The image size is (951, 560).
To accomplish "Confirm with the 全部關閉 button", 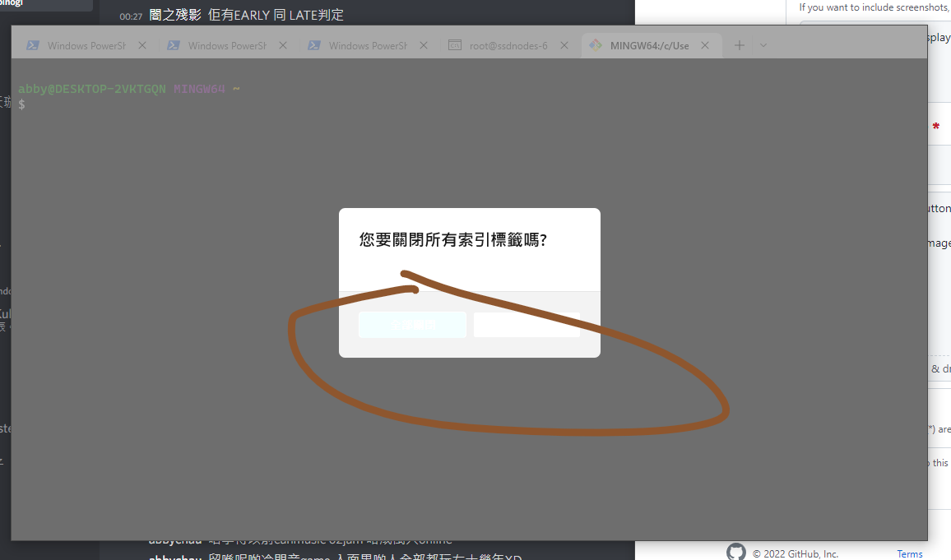I will click(412, 325).
